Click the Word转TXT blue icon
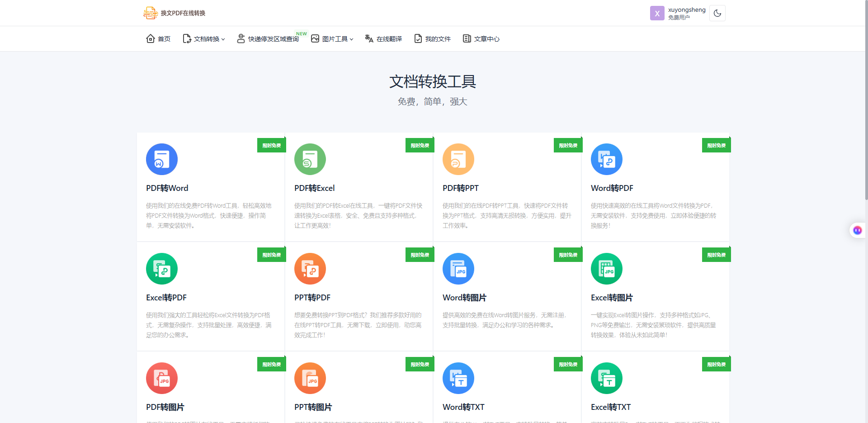 (458, 378)
